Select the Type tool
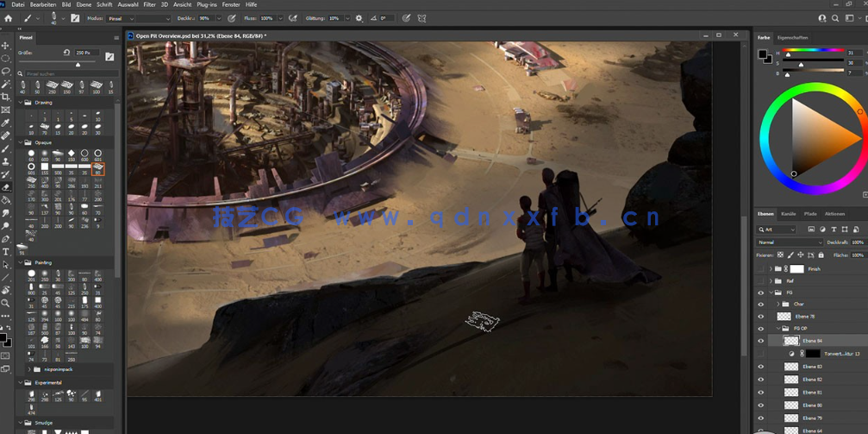Viewport: 868px width, 434px height. pos(6,252)
